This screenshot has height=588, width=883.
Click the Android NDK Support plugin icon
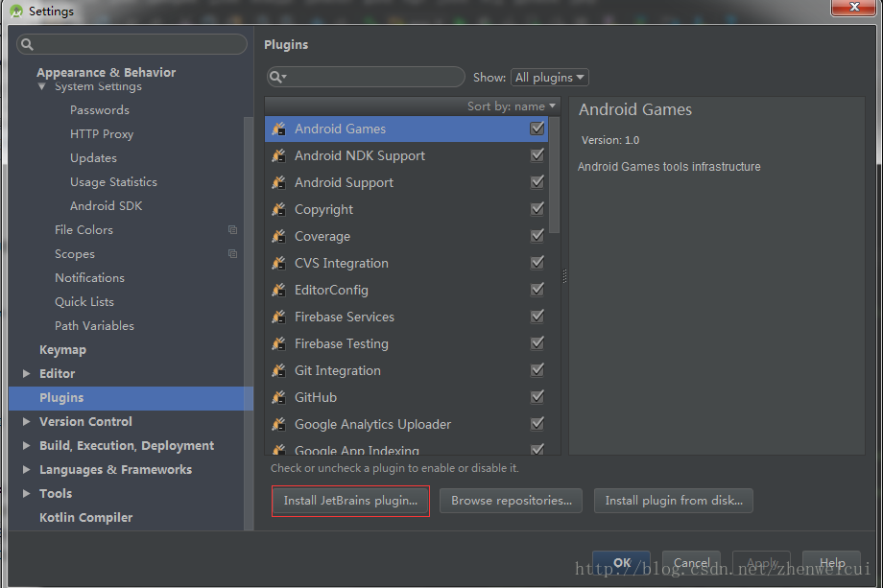(278, 155)
